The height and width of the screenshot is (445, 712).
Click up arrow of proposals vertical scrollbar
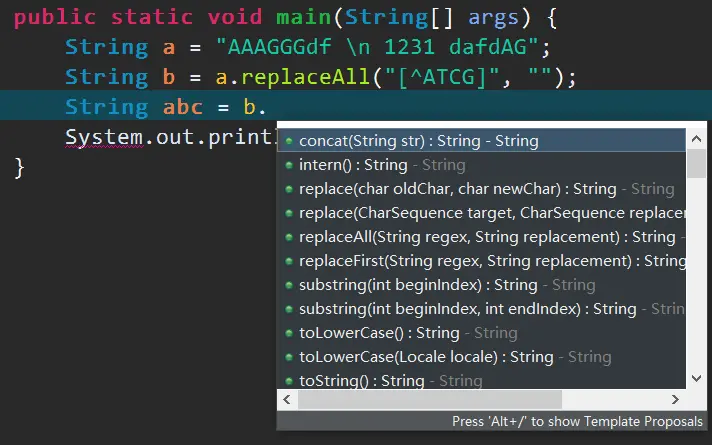coord(697,139)
